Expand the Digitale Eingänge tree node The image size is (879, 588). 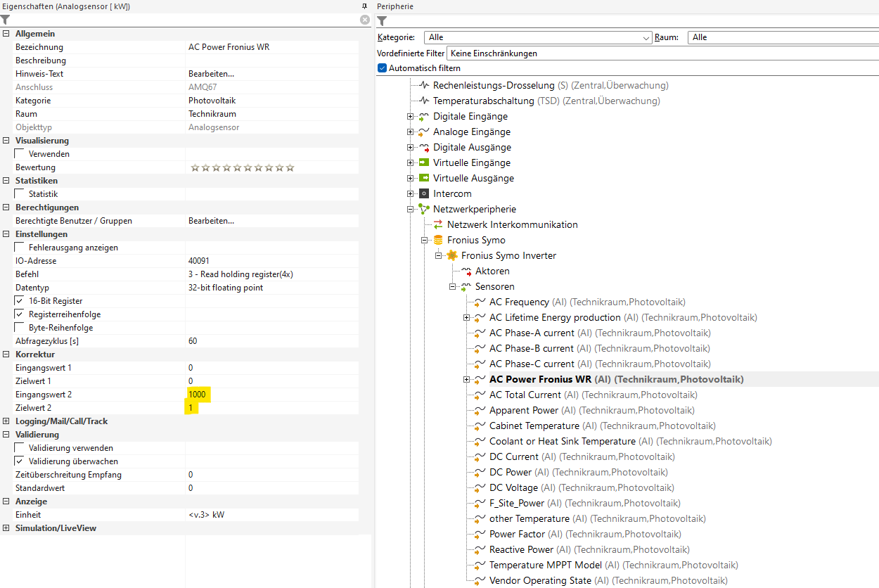click(411, 117)
